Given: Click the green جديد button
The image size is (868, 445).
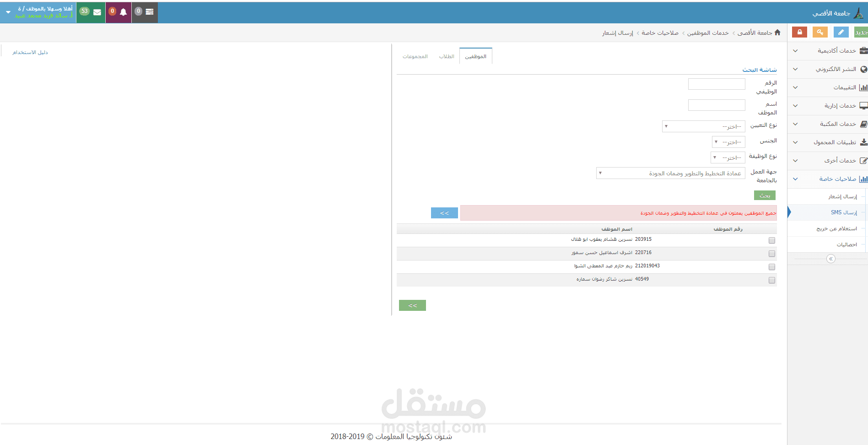Looking at the screenshot, I should click(861, 32).
